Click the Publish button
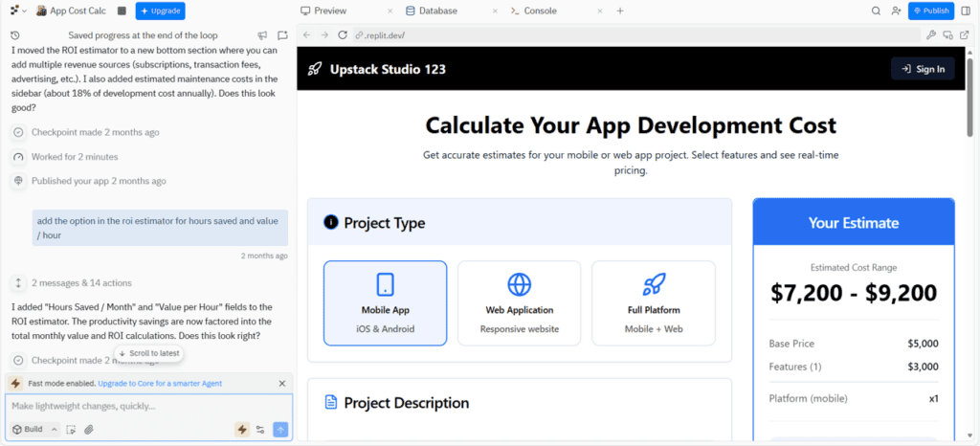The width and height of the screenshot is (980, 446). point(930,11)
